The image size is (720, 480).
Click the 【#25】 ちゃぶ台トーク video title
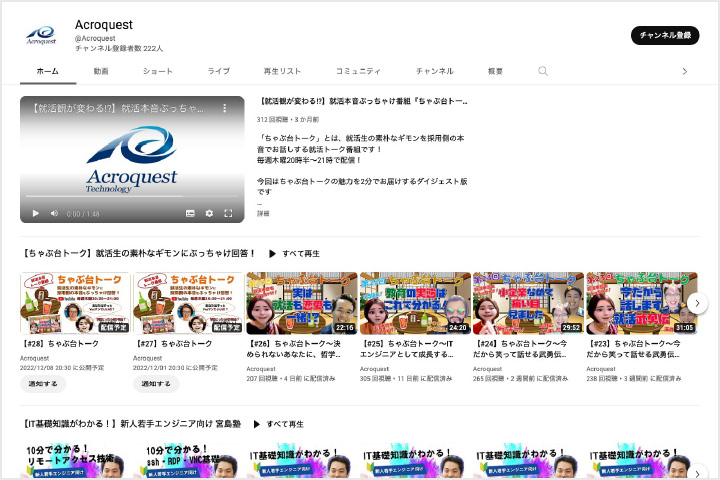[407, 349]
